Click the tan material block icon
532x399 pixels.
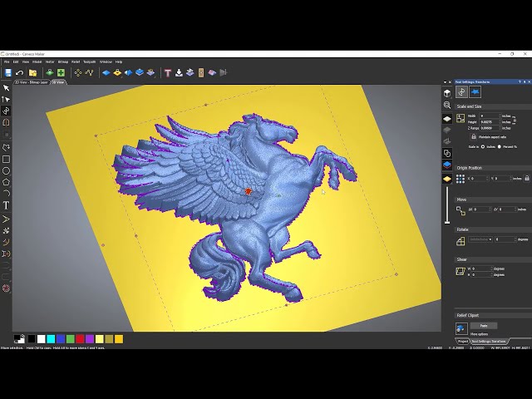click(x=201, y=72)
